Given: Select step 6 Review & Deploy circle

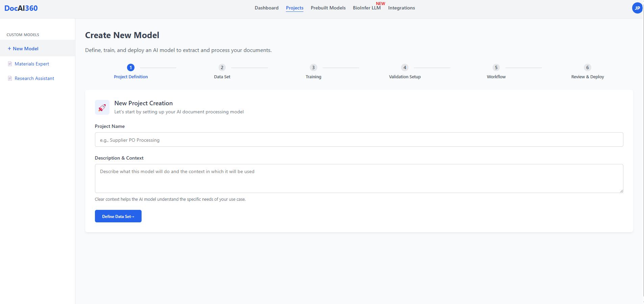Looking at the screenshot, I should [587, 67].
